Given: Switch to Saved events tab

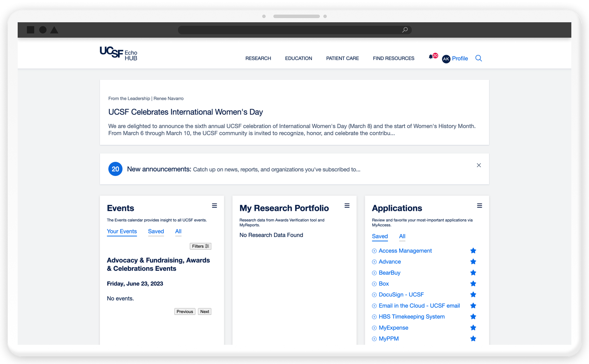Looking at the screenshot, I should pyautogui.click(x=156, y=232).
